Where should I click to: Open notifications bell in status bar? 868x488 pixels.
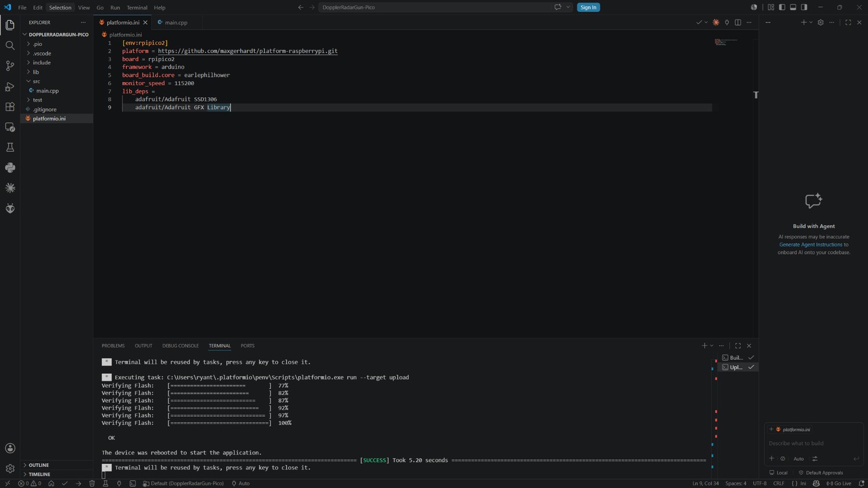click(861, 483)
